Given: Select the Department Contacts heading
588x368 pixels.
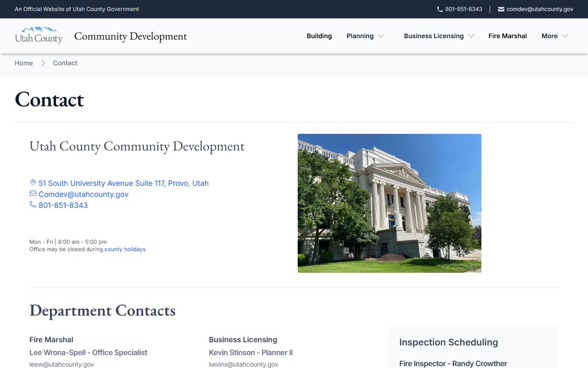Looking at the screenshot, I should (102, 310).
